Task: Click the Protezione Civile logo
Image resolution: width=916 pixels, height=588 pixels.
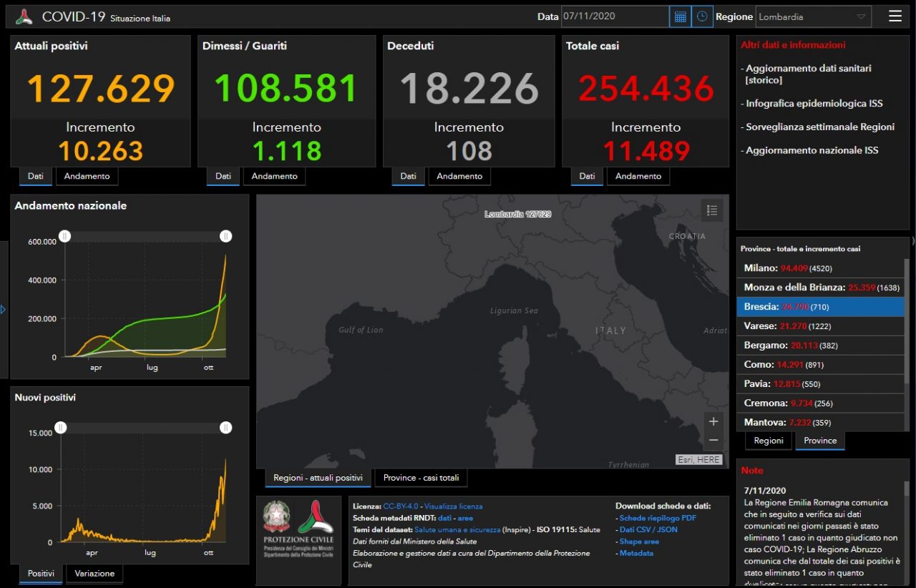Action: pyautogui.click(x=298, y=529)
